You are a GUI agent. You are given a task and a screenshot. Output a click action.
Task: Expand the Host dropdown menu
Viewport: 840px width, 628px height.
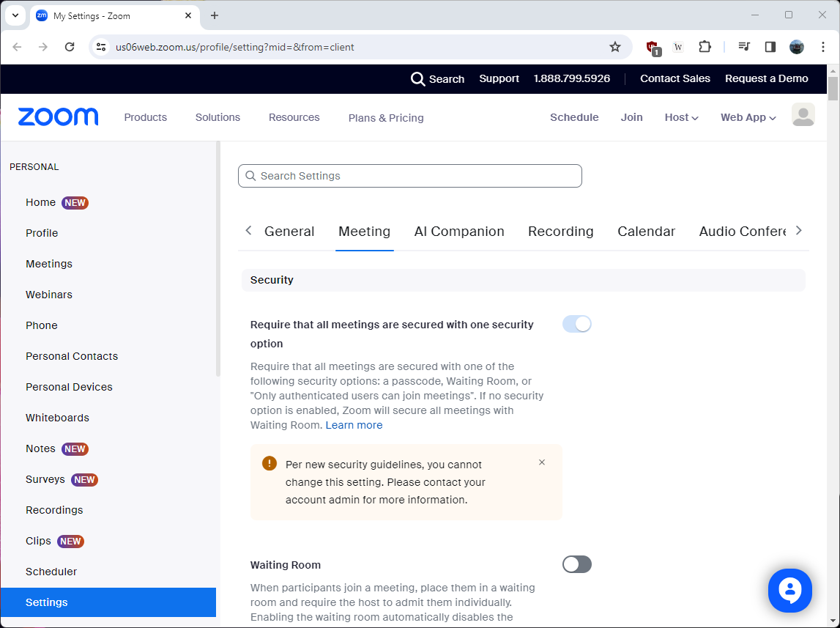click(681, 117)
